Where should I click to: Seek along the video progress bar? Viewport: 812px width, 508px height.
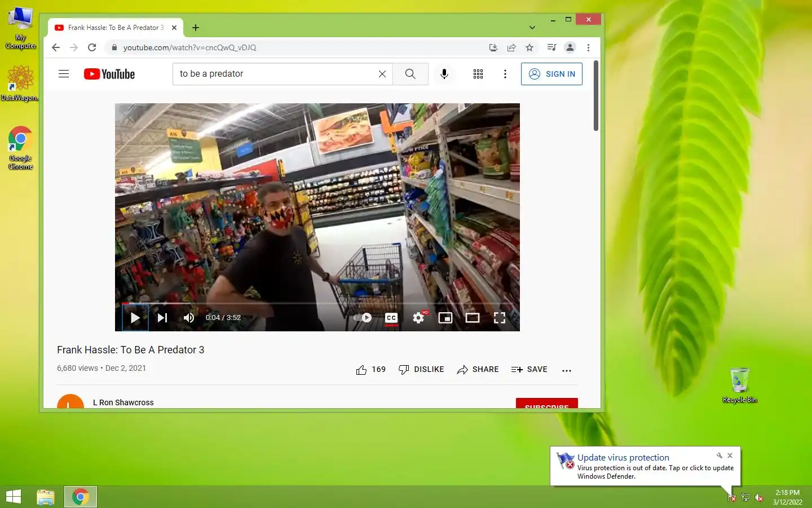317,304
